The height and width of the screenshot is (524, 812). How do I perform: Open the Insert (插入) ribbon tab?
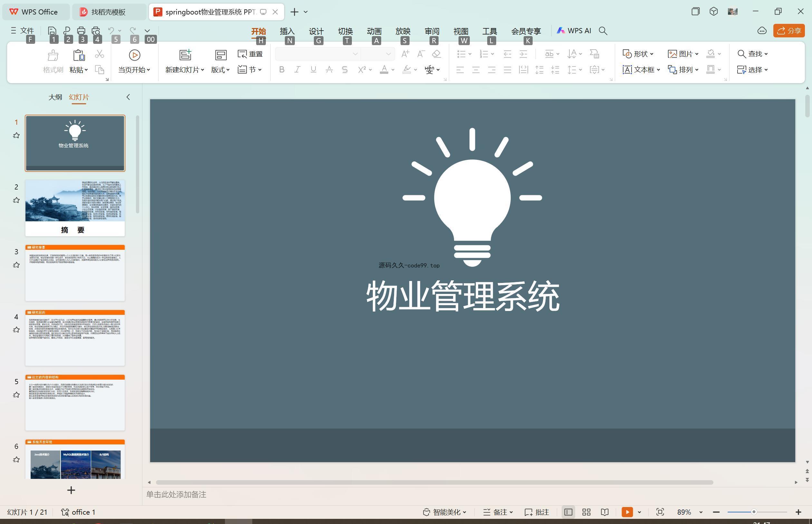(x=287, y=31)
